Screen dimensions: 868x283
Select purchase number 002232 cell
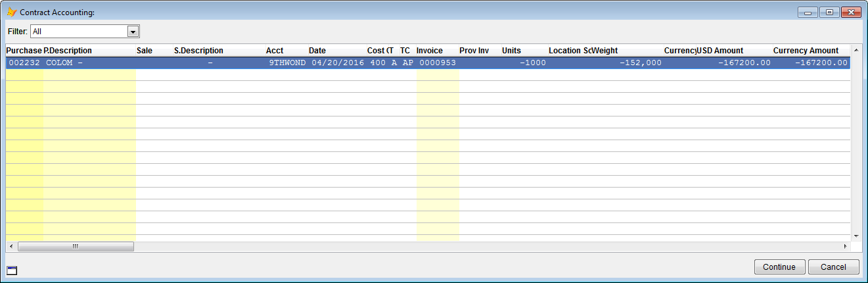click(24, 63)
